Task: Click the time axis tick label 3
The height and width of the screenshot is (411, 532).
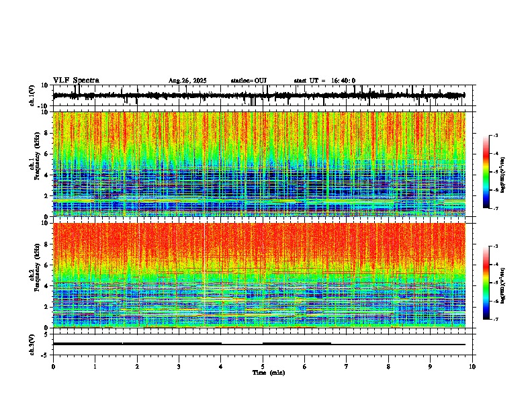Action: 179,367
